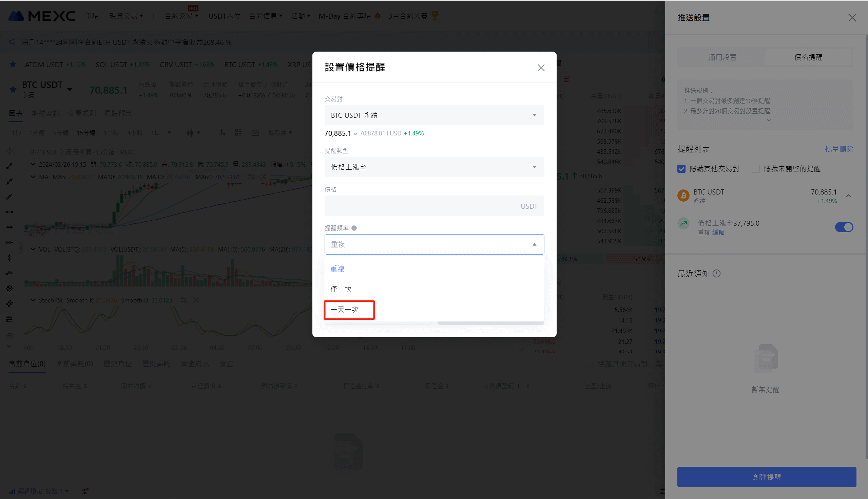Image resolution: width=868 pixels, height=499 pixels.
Task: Click the 價格 USDT input field
Action: 421,206
